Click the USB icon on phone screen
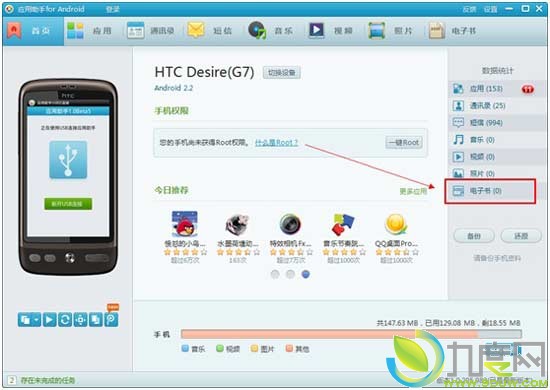This screenshot has height=390, width=550. point(68,160)
